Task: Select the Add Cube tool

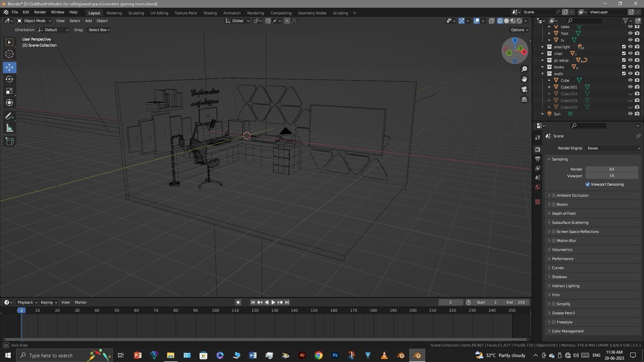Action: click(9, 141)
